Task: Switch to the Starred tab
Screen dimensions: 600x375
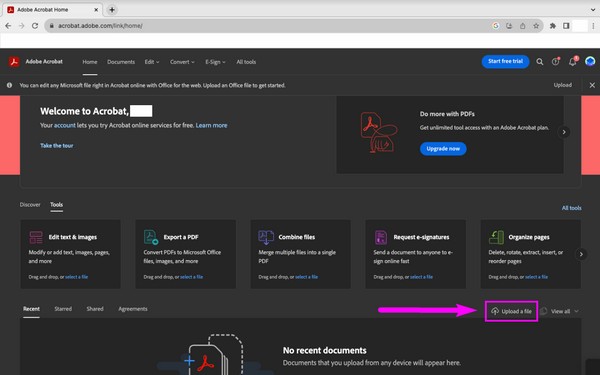Action: tap(63, 308)
